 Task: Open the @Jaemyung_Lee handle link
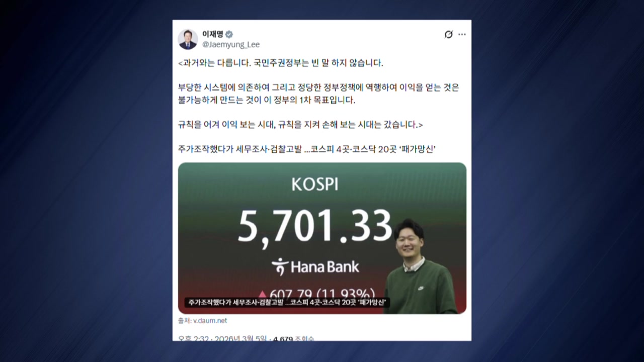231,44
